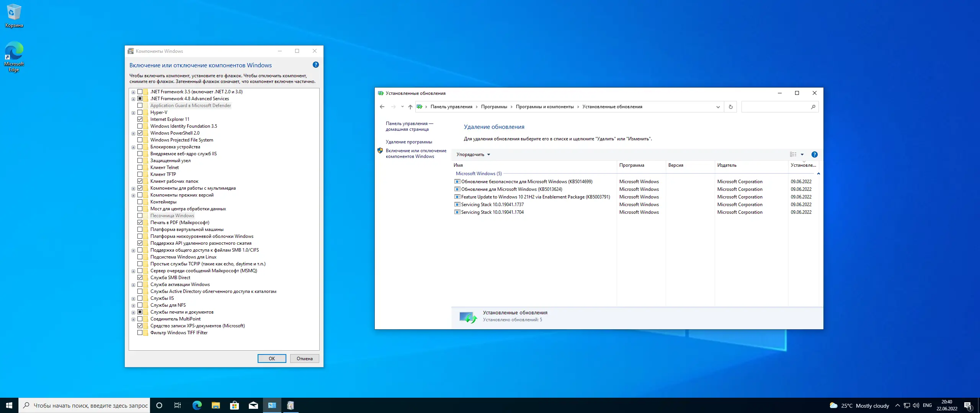Click Программы in the breadcrumb path
Image resolution: width=980 pixels, height=413 pixels.
[494, 107]
